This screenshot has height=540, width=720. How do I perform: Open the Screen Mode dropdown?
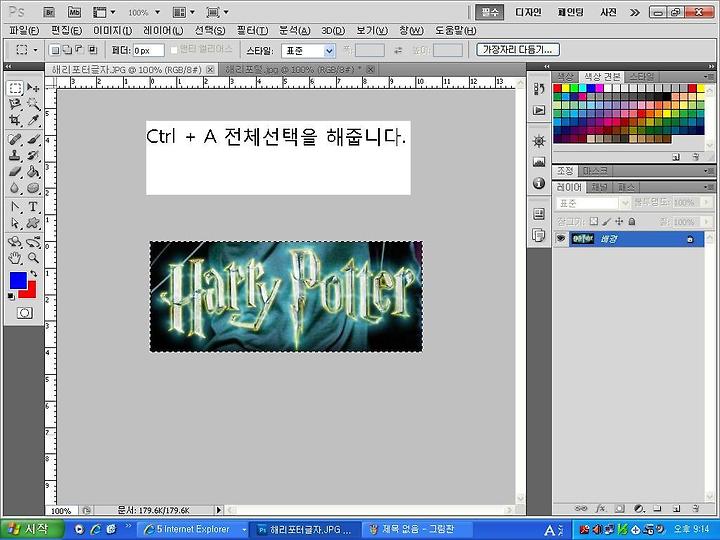[x=218, y=12]
